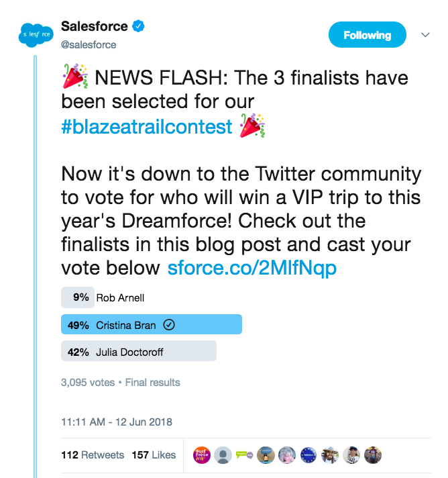Toggle the Following button
Viewport: 448px width, 478px height.
point(367,36)
